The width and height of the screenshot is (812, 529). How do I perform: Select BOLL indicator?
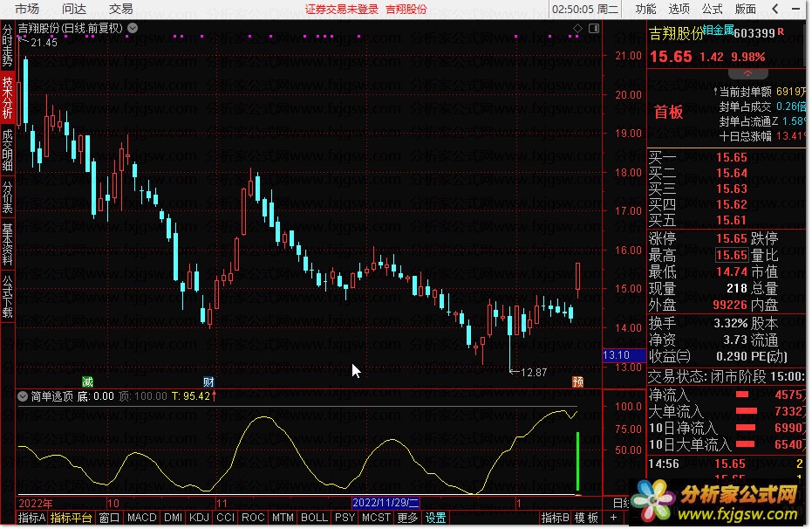(x=314, y=518)
